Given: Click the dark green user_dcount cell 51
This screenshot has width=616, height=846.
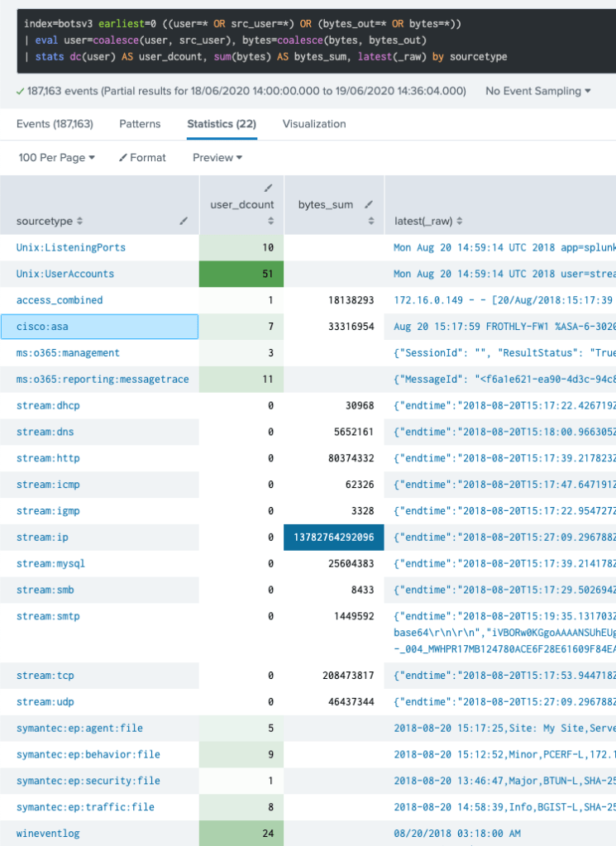Looking at the screenshot, I should (241, 274).
